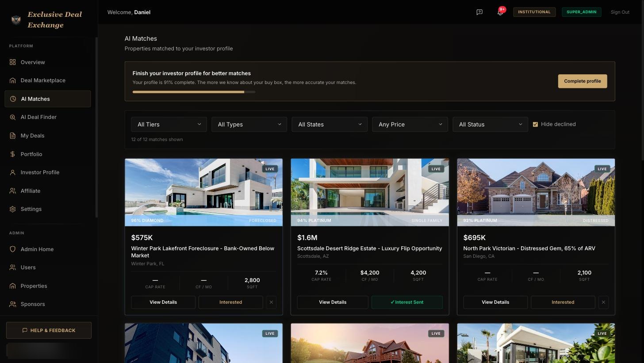Click the AI Deal Finder search icon
This screenshot has height=363, width=644.
(x=13, y=117)
